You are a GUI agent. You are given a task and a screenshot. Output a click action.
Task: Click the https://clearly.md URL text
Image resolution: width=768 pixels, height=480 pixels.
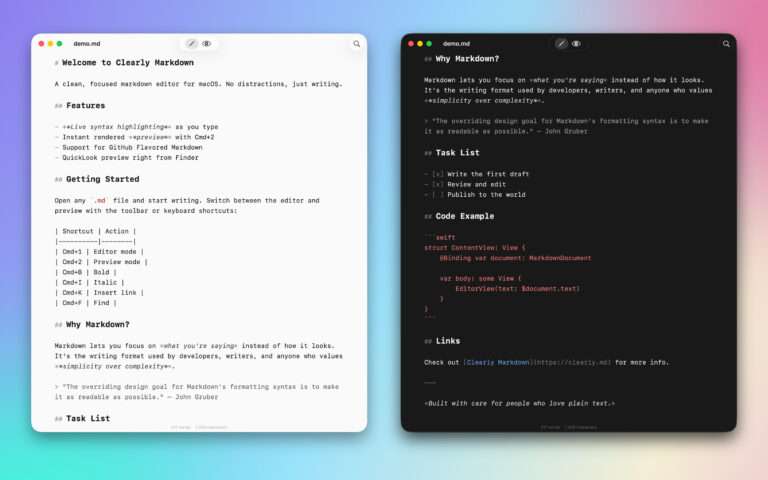(x=572, y=362)
